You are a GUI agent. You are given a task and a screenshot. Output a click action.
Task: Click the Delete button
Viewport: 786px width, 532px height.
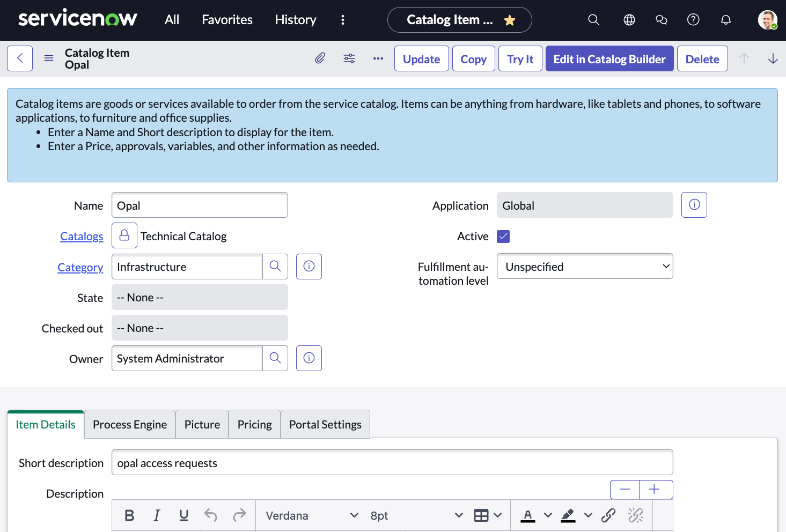(702, 58)
